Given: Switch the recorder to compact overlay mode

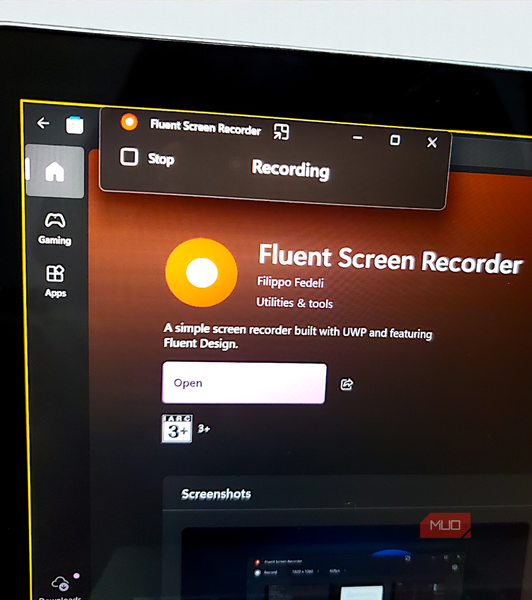Looking at the screenshot, I should (281, 132).
